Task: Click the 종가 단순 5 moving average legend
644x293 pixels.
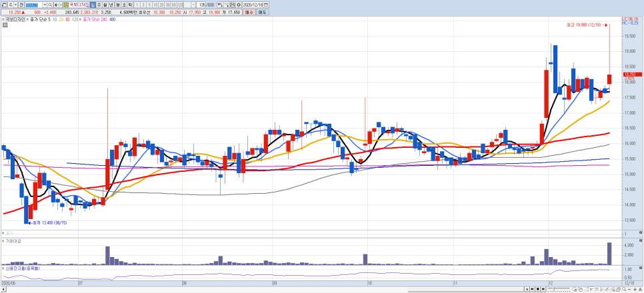Action: point(40,19)
